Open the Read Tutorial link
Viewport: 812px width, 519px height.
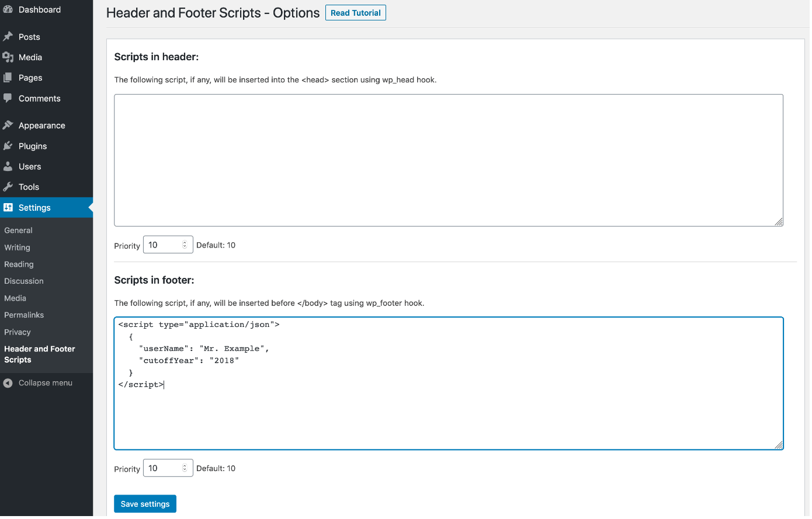[x=355, y=13]
